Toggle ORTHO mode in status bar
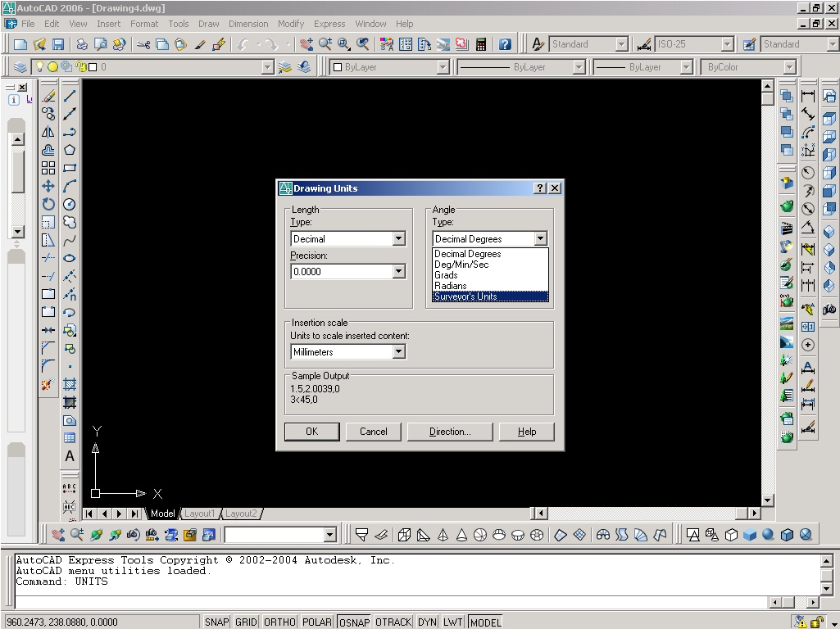The width and height of the screenshot is (840, 629). (279, 622)
